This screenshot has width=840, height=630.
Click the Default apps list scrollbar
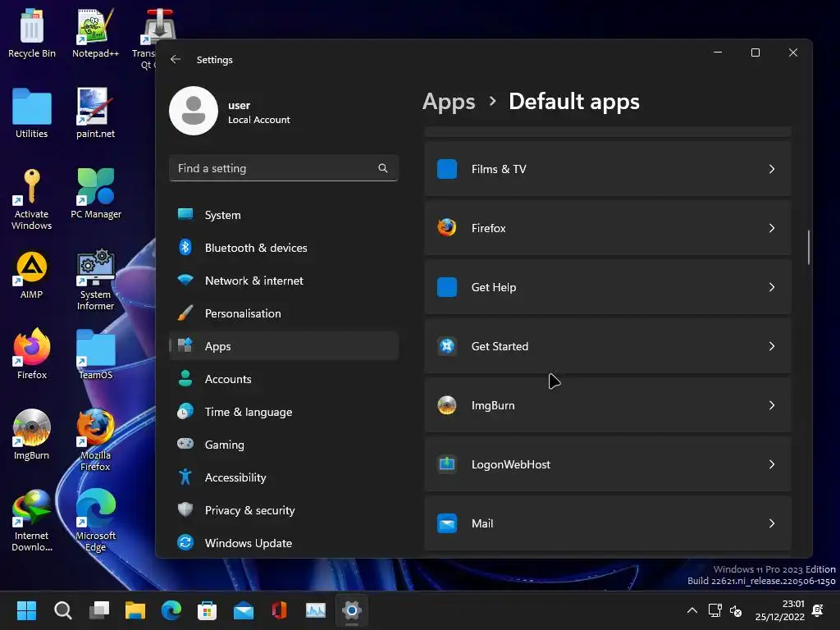[x=808, y=248]
